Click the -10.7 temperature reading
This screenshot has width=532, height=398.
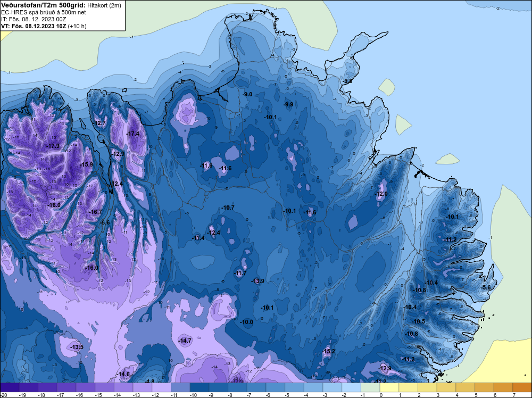[x=228, y=208]
